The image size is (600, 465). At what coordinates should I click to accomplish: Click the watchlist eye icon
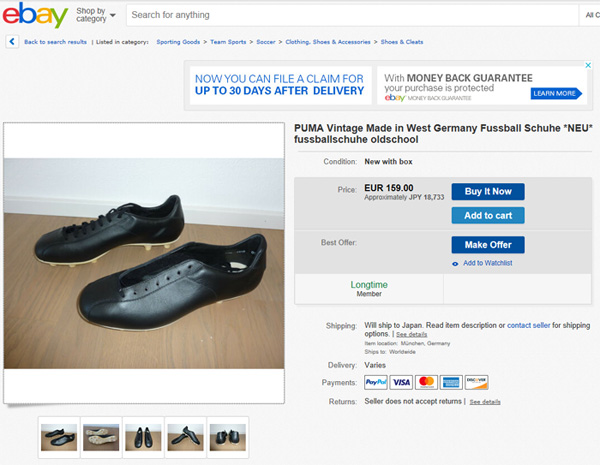[455, 263]
